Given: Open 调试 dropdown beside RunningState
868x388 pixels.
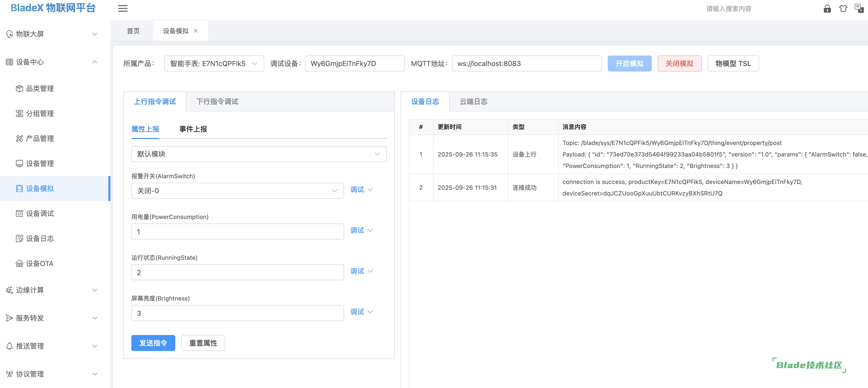Looking at the screenshot, I should tap(361, 271).
